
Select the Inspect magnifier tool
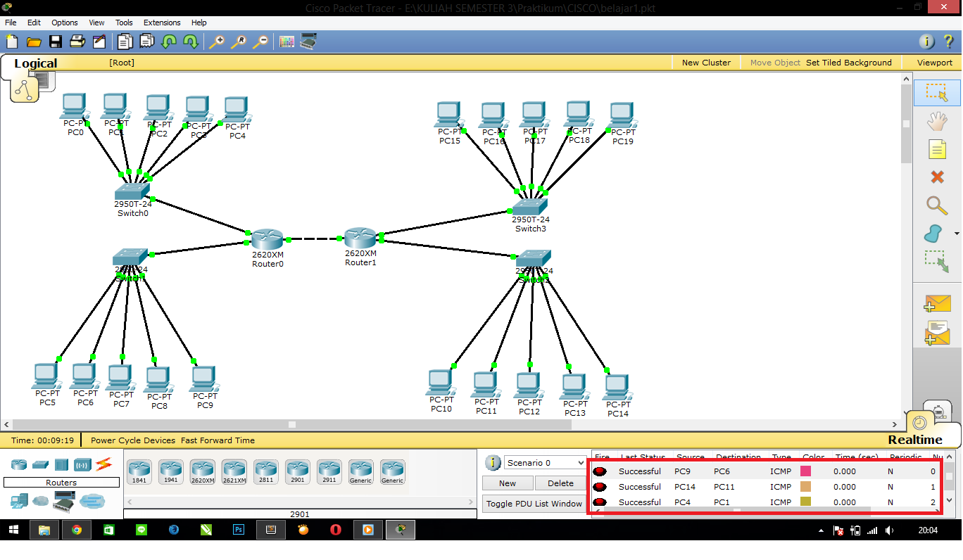click(x=937, y=205)
